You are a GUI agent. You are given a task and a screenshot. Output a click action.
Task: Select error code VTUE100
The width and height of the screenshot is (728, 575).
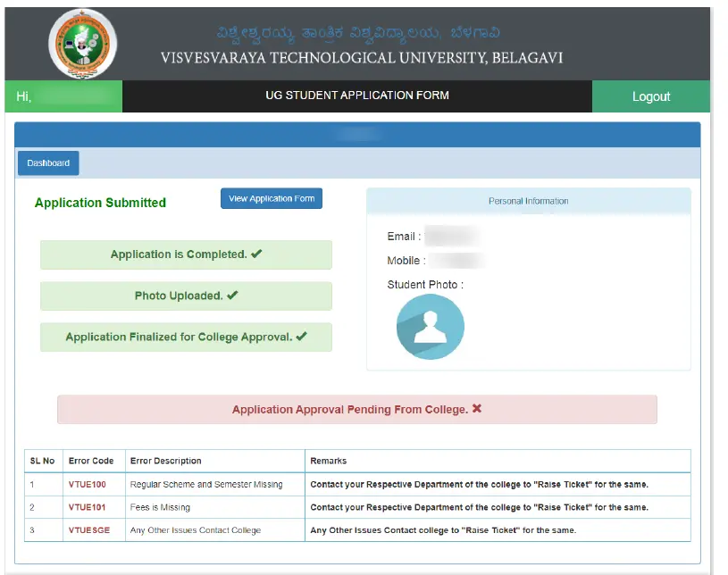click(x=88, y=485)
